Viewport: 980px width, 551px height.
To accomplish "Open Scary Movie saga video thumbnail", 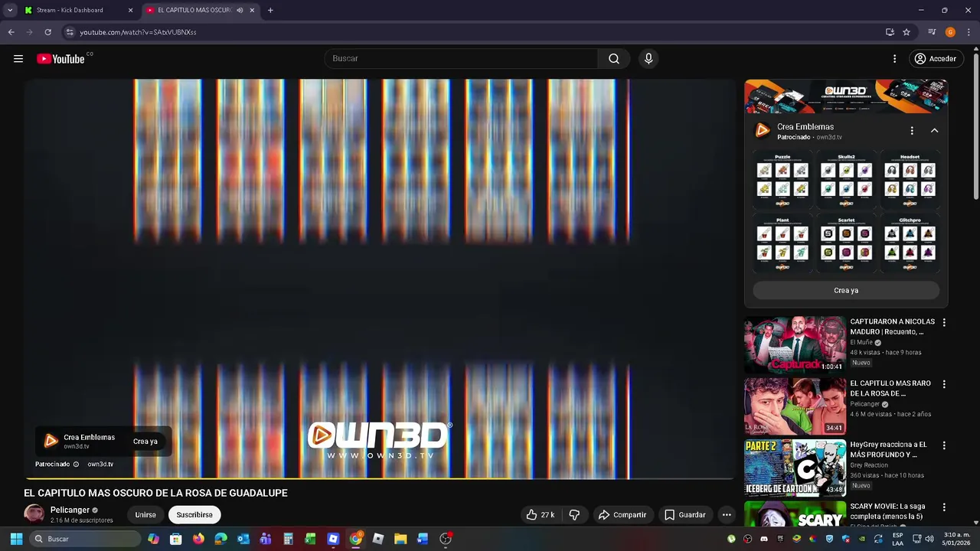I will 795,514.
